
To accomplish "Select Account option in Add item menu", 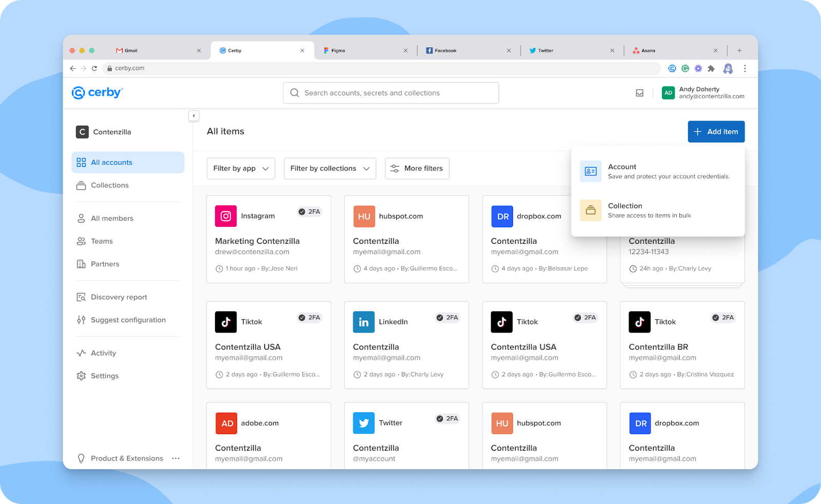I will point(658,171).
